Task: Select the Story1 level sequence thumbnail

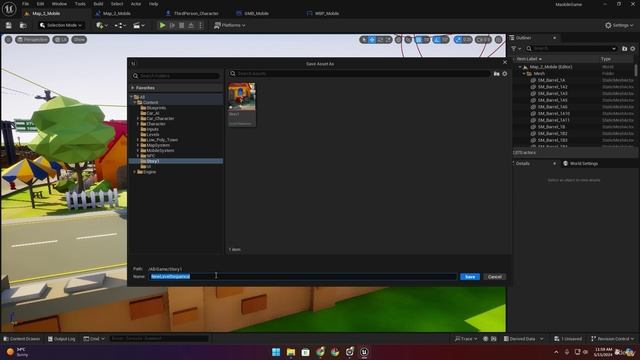Action: click(x=242, y=104)
